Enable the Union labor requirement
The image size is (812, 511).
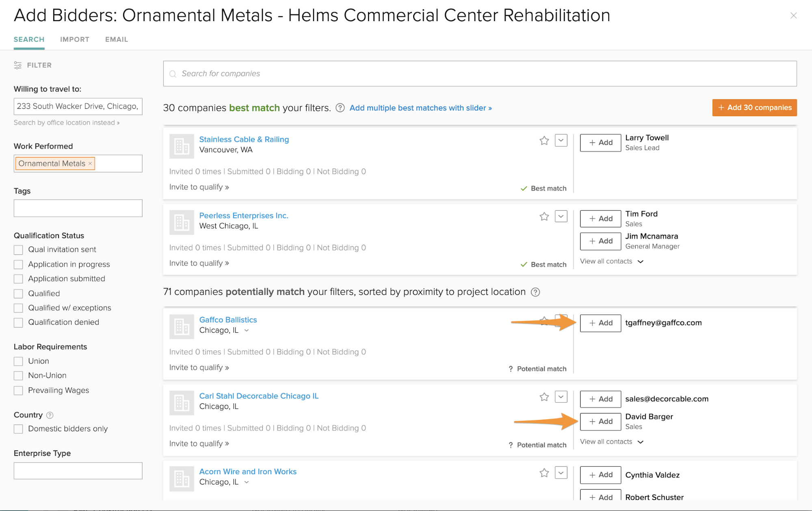pos(18,361)
